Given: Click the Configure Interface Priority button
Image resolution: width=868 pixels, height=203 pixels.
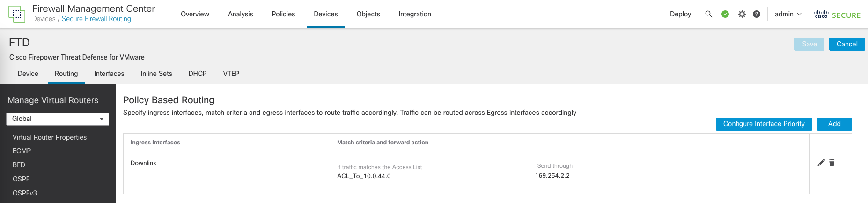Looking at the screenshot, I should coord(764,124).
